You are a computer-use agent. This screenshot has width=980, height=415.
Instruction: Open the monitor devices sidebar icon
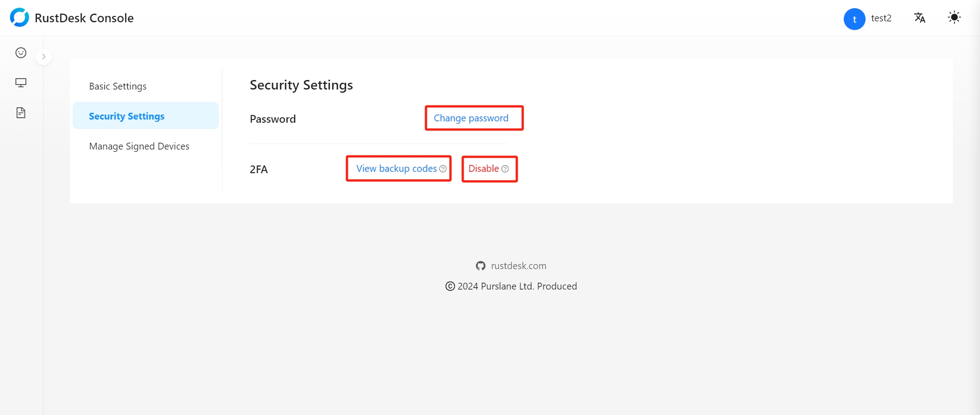(x=21, y=83)
